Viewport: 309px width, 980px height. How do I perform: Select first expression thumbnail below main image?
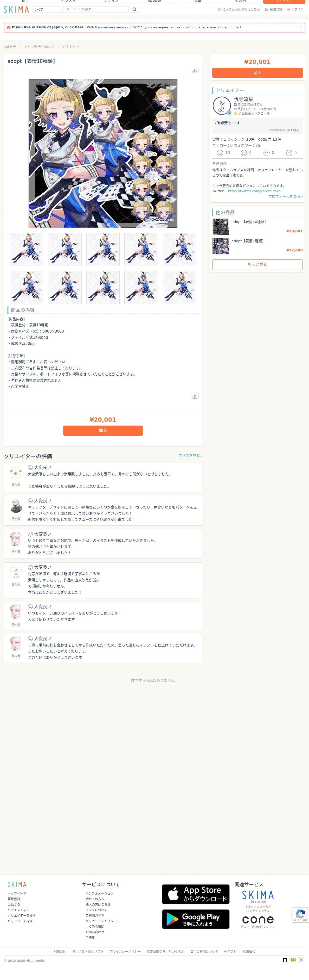27,249
